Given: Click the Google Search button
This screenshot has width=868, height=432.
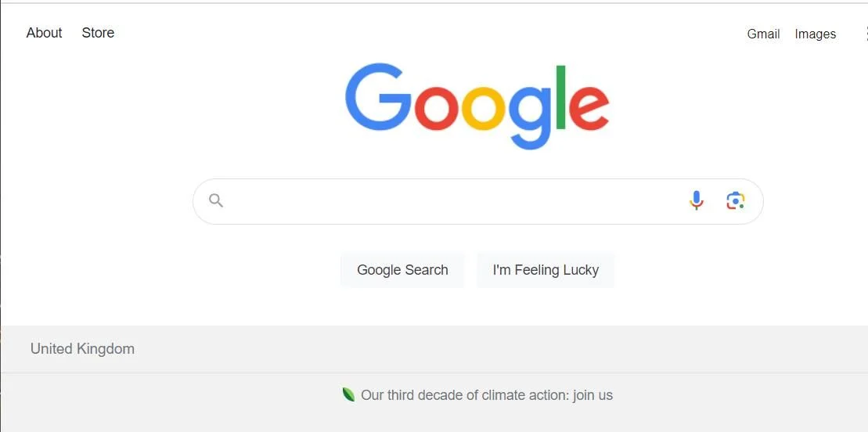Looking at the screenshot, I should pyautogui.click(x=402, y=270).
